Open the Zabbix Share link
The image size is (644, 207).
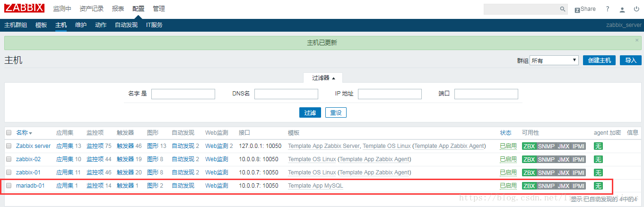click(585, 9)
